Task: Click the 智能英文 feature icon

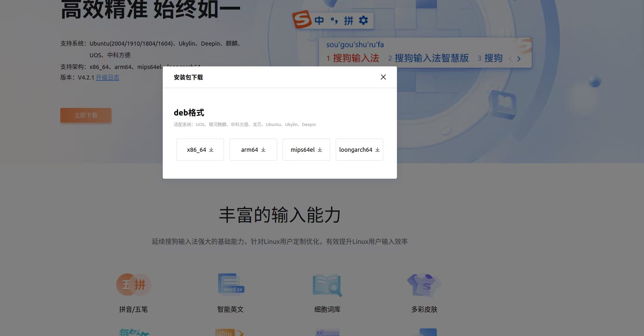Action: pos(231,285)
